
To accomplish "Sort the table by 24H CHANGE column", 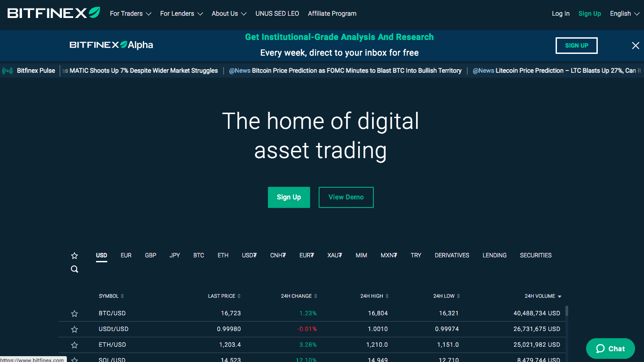I will (x=299, y=296).
